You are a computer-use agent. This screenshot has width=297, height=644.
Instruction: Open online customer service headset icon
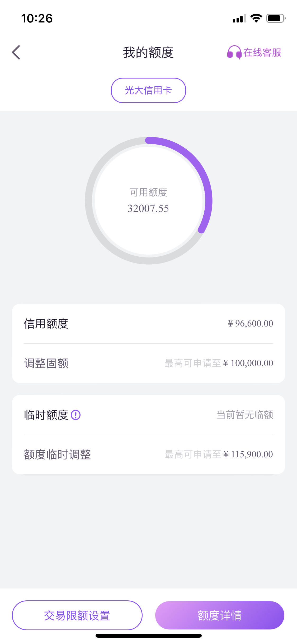[234, 52]
